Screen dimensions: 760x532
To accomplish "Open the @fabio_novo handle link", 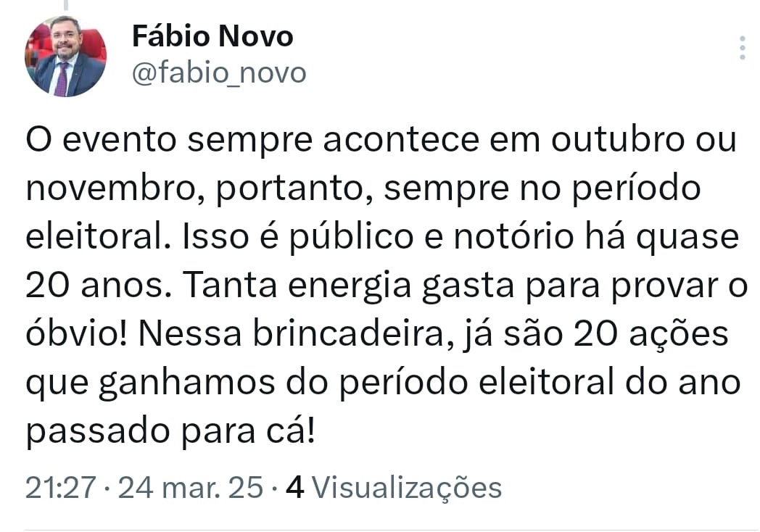I will (219, 74).
